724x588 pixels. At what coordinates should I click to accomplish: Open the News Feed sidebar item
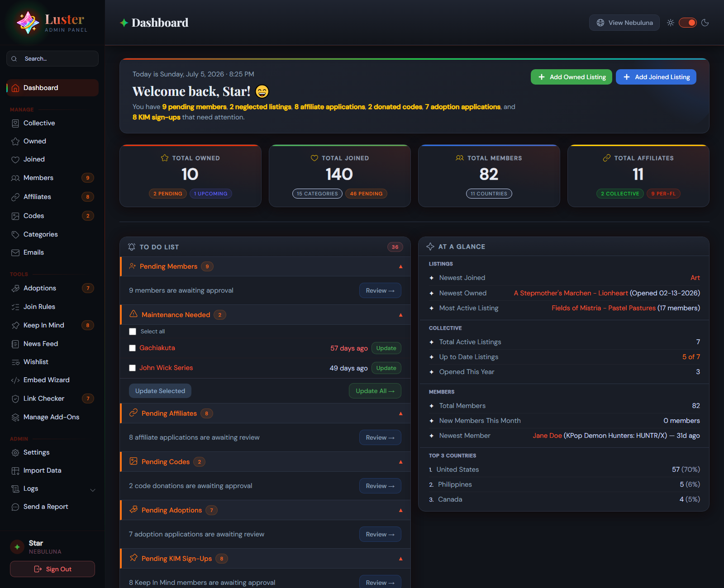(52, 344)
